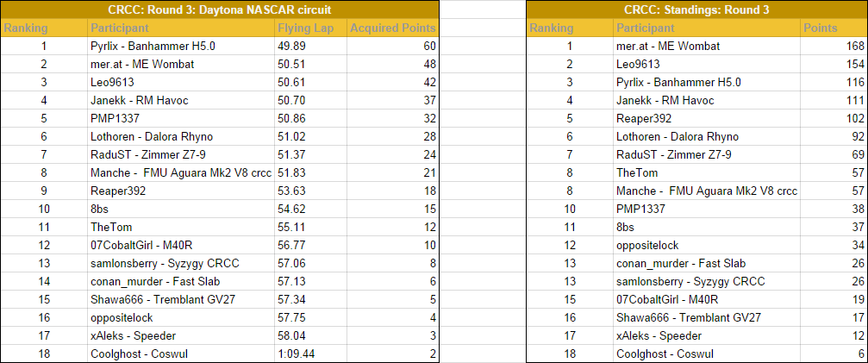The height and width of the screenshot is (363, 868).
Task: Click the Standings Round 3 title header
Action: (x=696, y=9)
